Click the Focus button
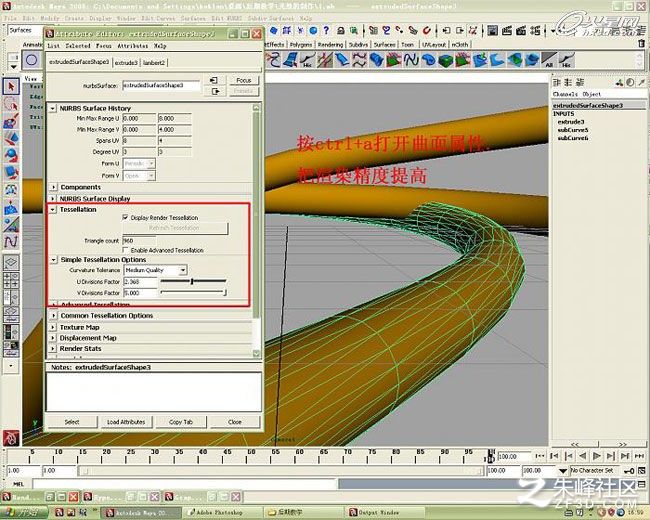Viewport: 650px width, 520px height. pos(244,80)
